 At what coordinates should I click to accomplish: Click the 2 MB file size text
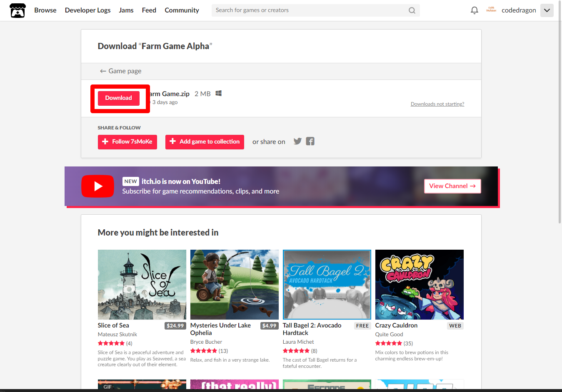pos(202,94)
